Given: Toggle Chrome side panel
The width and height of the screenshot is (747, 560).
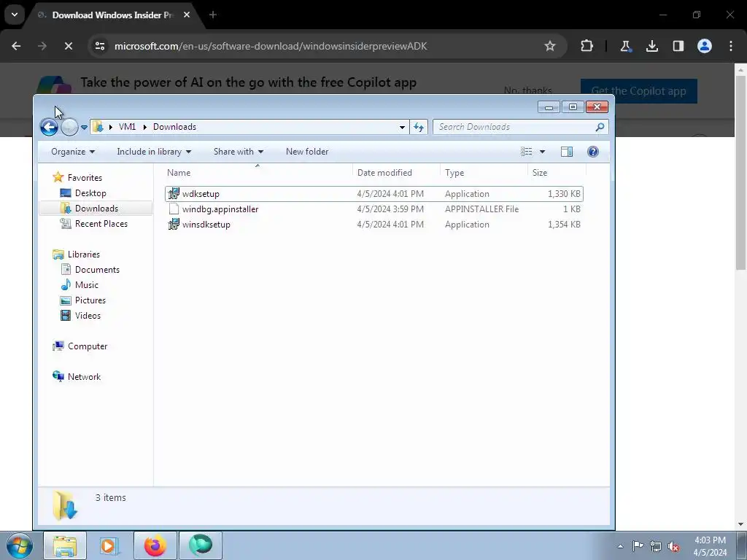Looking at the screenshot, I should 678,46.
